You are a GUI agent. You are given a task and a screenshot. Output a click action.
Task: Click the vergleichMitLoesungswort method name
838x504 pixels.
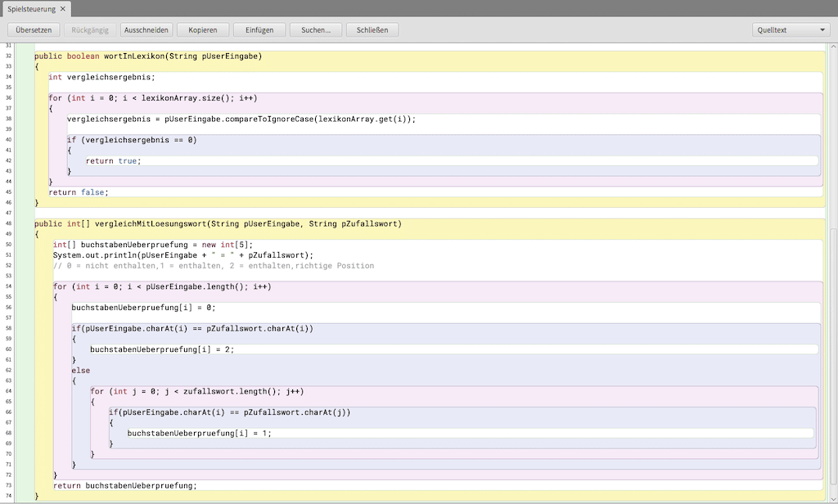pos(151,224)
